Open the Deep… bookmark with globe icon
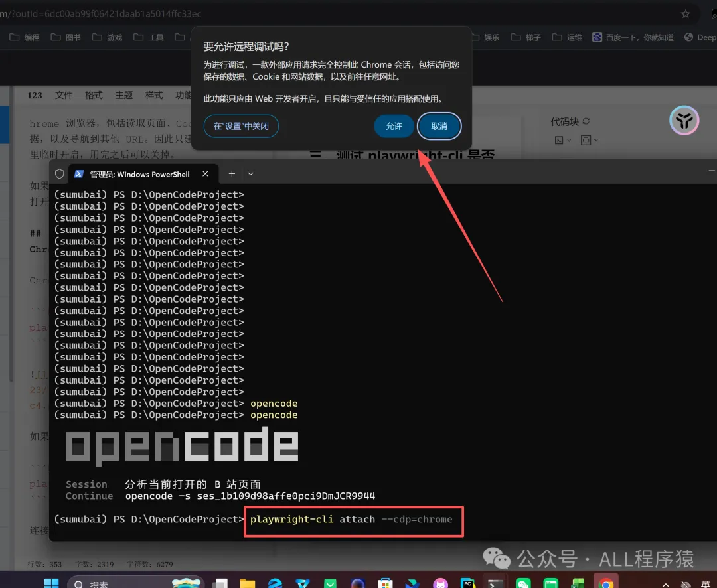 [700, 37]
